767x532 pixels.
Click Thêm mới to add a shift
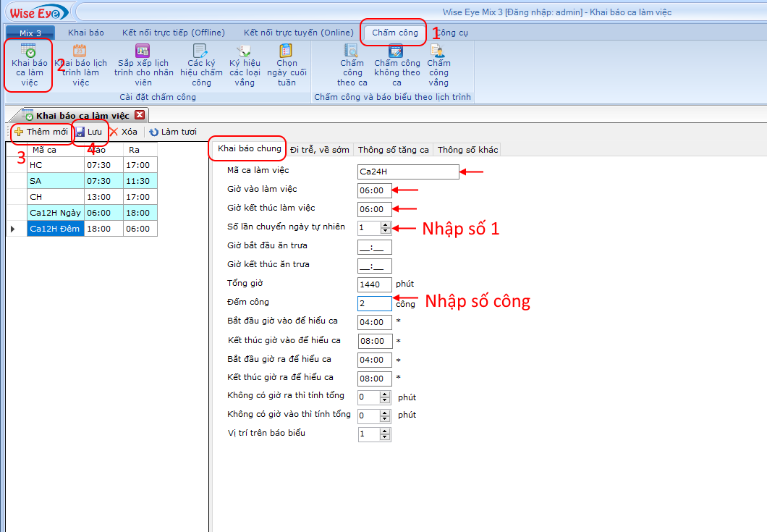pos(41,132)
